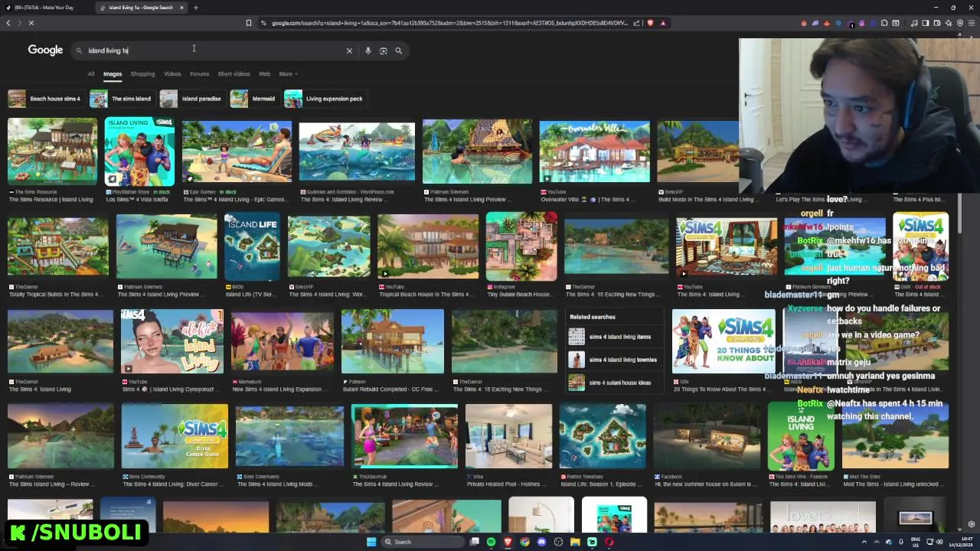
Task: Switch to the Videos results tab
Action: [172, 74]
